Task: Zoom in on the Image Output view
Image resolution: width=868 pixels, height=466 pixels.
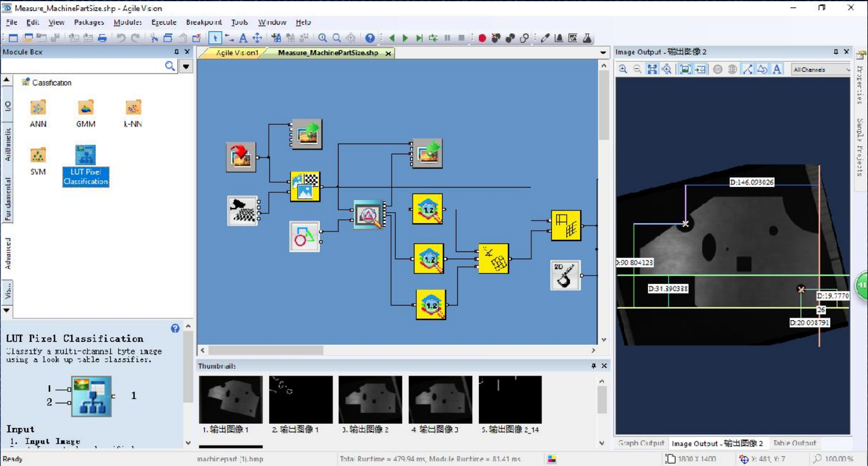Action: click(623, 69)
